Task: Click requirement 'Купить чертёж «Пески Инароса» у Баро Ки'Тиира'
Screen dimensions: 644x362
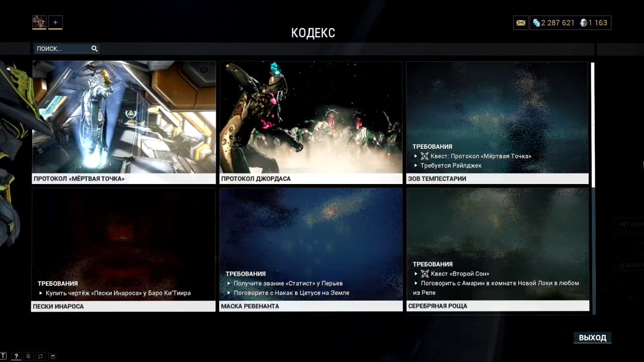Action: [x=118, y=293]
